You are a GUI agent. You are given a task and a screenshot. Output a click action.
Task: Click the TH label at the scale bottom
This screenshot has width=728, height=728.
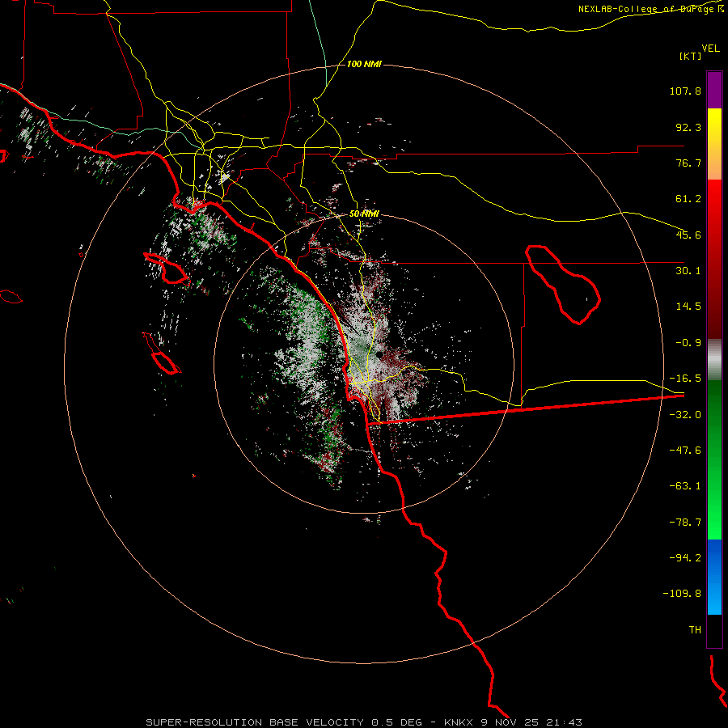(x=695, y=630)
